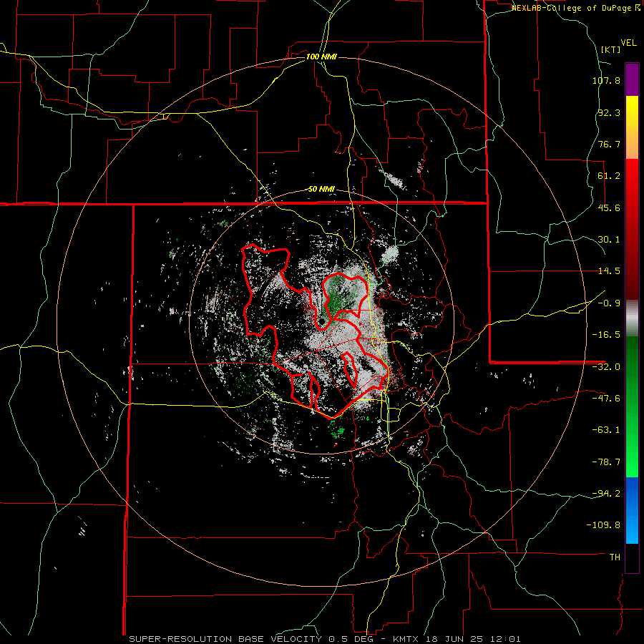Click the Super-Resolution Base Velocity caption text
Image resolution: width=644 pixels, height=644 pixels.
point(325,639)
